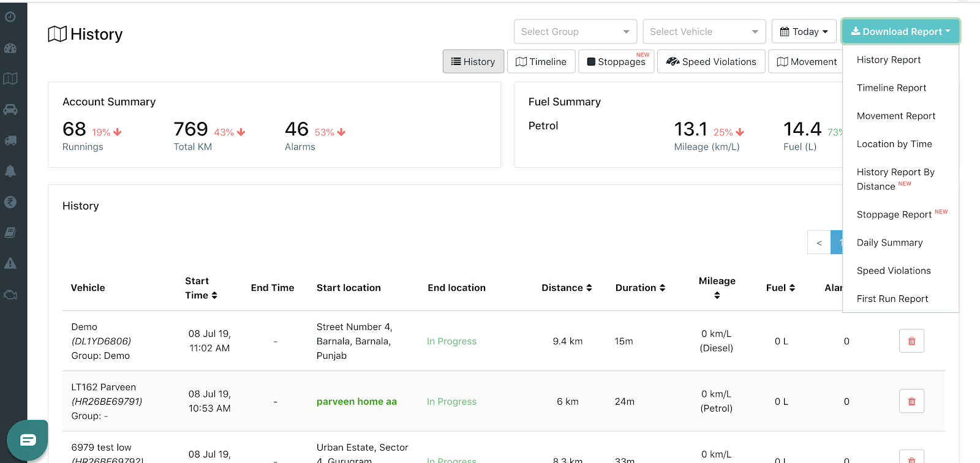Open the engine icon in the sidebar
This screenshot has height=463, width=980.
[x=10, y=295]
